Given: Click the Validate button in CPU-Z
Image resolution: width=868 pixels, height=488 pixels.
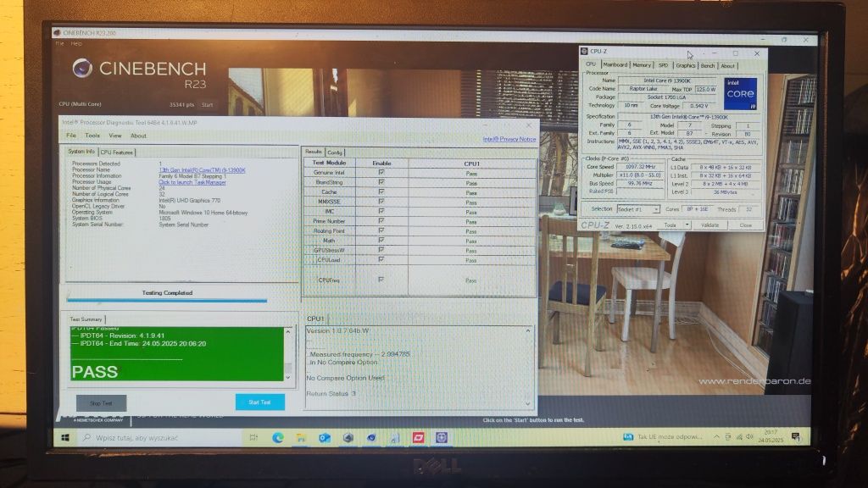Looking at the screenshot, I should click(x=709, y=225).
